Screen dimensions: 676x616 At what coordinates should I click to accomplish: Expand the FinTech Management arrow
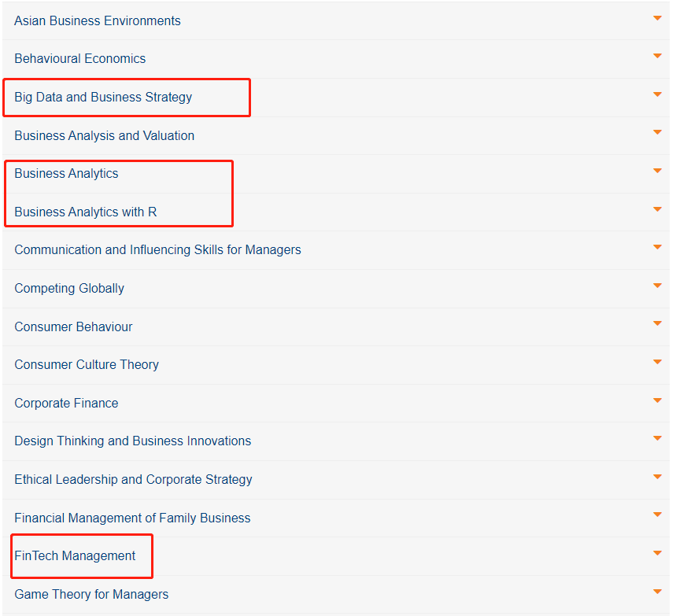[x=657, y=553]
